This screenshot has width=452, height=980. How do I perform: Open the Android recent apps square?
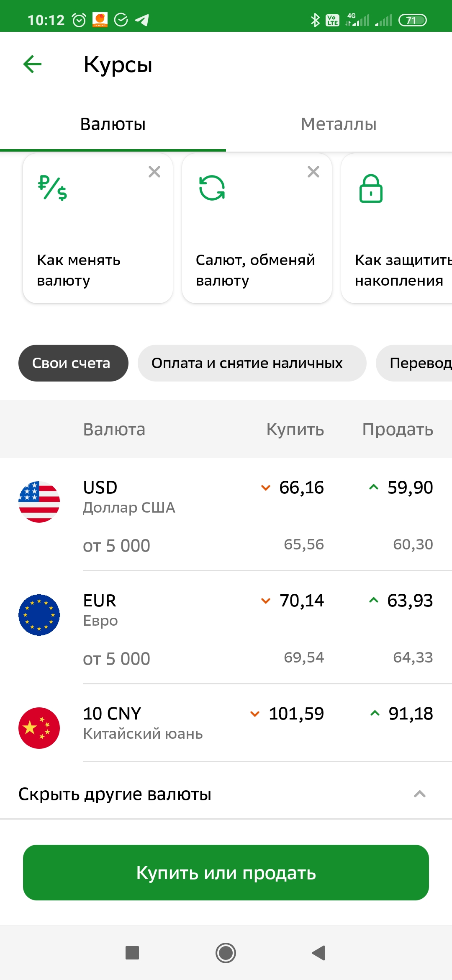132,953
